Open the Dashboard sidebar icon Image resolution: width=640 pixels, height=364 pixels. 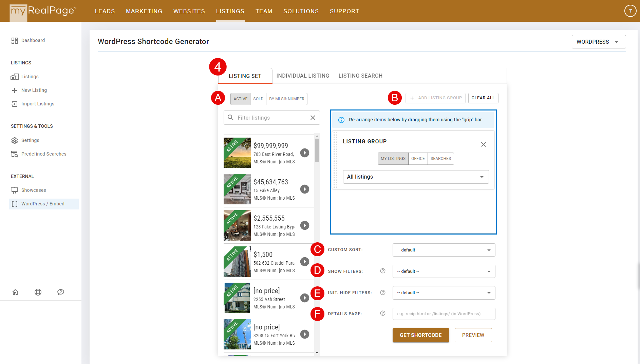click(14, 41)
